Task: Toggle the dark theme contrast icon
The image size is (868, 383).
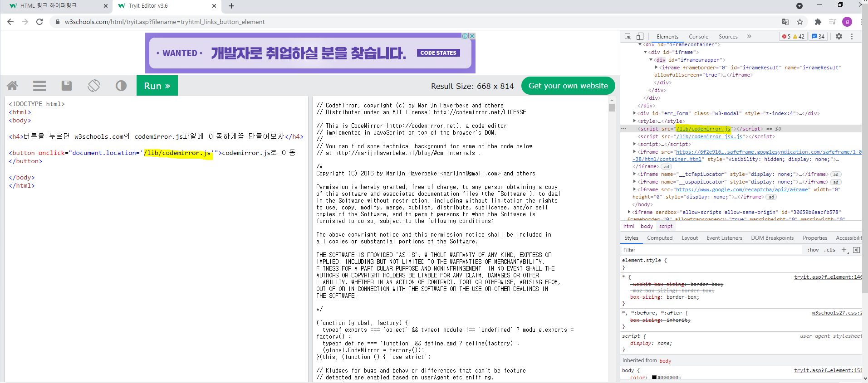Action: pyautogui.click(x=121, y=86)
